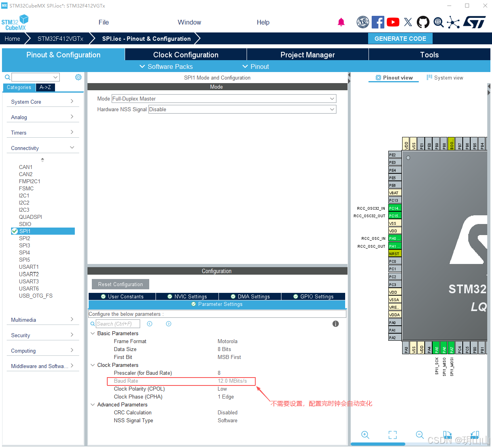
Task: Click the globe search community icon
Action: point(438,22)
